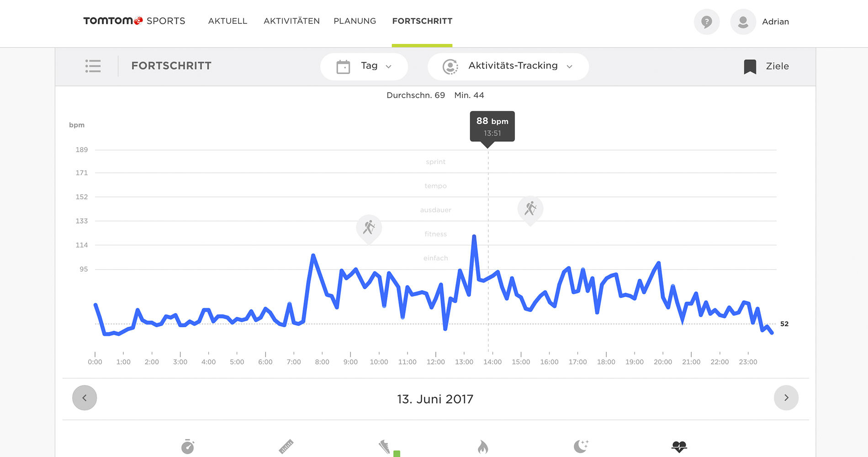This screenshot has width=868, height=457.
Task: Select the shoe steps metric icon
Action: (385, 446)
